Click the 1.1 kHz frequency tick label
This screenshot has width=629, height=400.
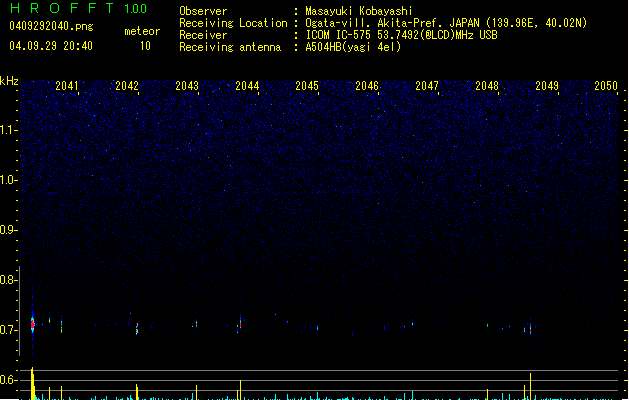point(8,130)
